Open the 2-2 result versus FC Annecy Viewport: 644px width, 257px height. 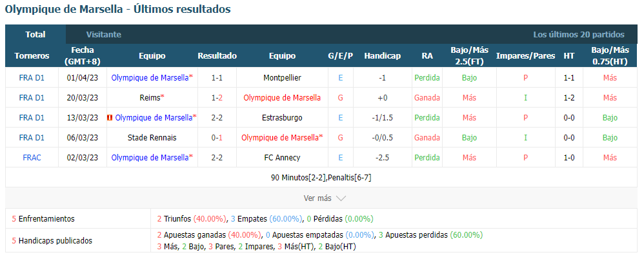click(217, 157)
